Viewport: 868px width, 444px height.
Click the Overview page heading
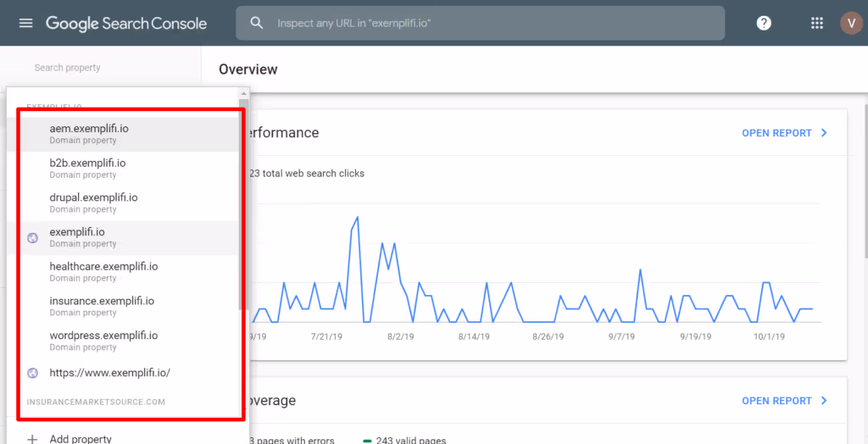pyautogui.click(x=248, y=69)
